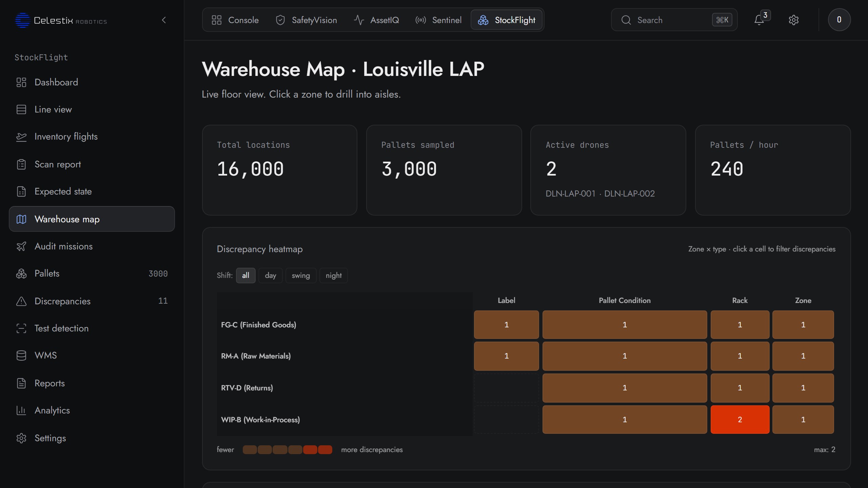
Task: Open the Expected state page
Action: (92, 191)
